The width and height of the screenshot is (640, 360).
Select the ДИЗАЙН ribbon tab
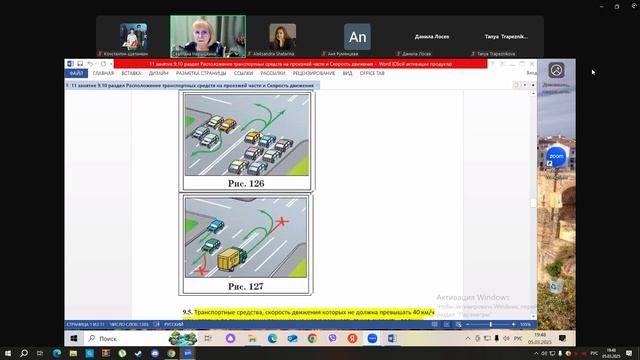click(158, 73)
